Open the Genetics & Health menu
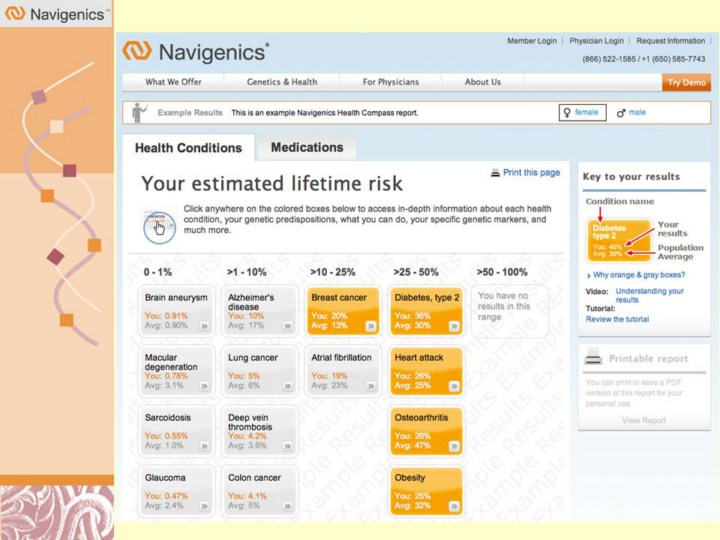 click(282, 82)
